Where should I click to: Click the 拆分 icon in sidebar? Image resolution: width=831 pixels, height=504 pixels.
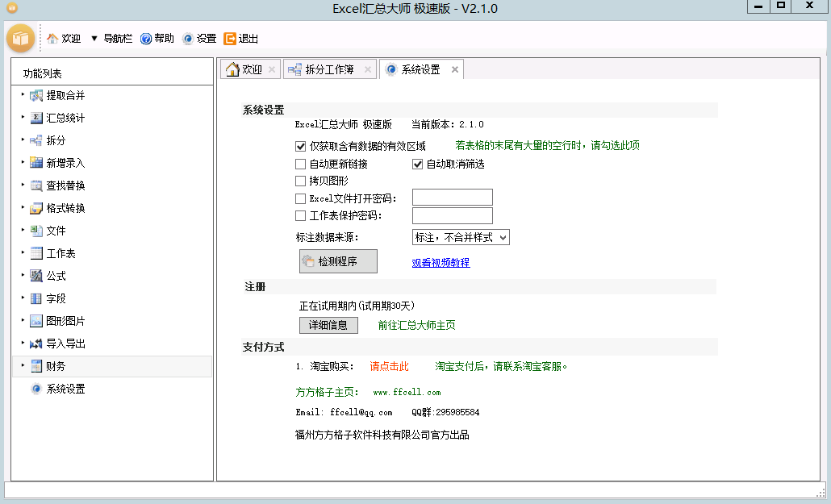point(36,140)
